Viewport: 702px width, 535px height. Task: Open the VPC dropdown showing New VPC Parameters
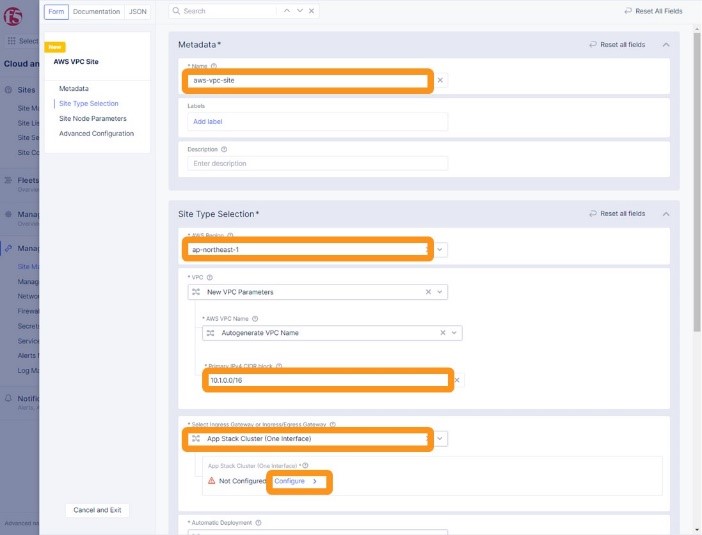[x=317, y=292]
